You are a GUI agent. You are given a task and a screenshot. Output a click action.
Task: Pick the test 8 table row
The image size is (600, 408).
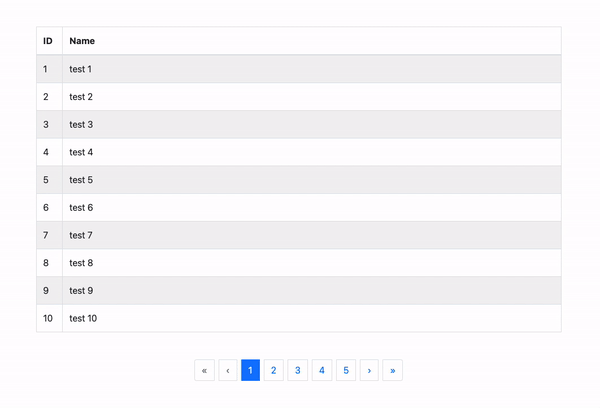(299, 263)
